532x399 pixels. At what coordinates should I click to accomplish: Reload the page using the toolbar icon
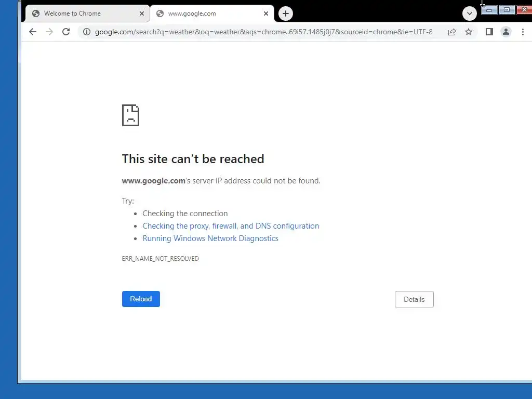[x=66, y=32]
